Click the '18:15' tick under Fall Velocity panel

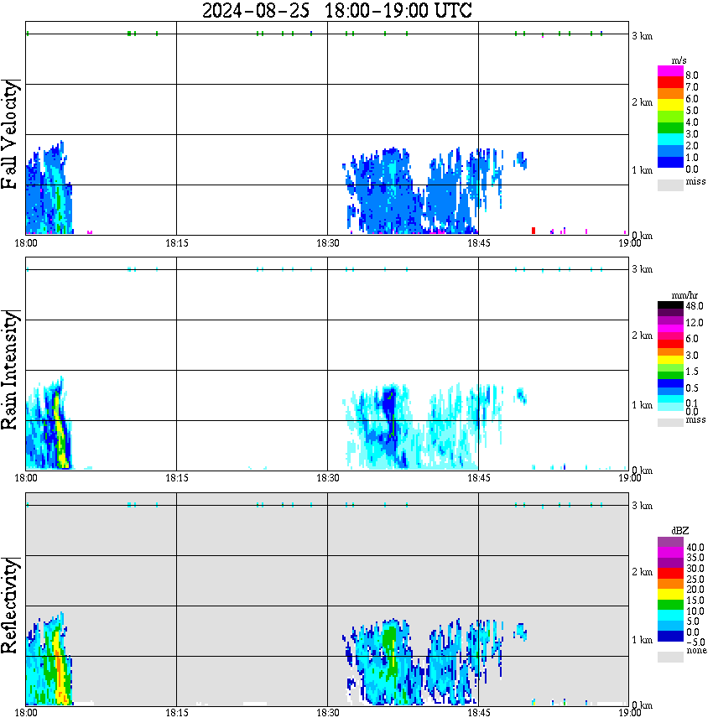pos(176,243)
